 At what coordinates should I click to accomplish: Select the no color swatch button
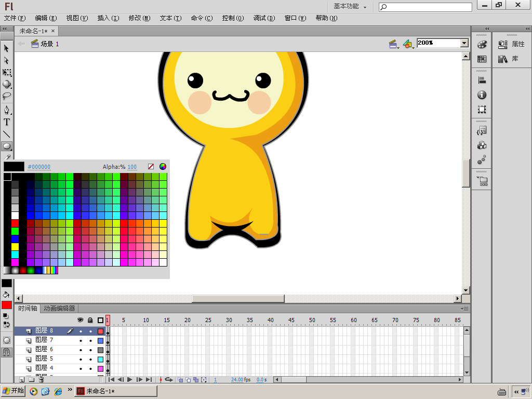point(151,167)
